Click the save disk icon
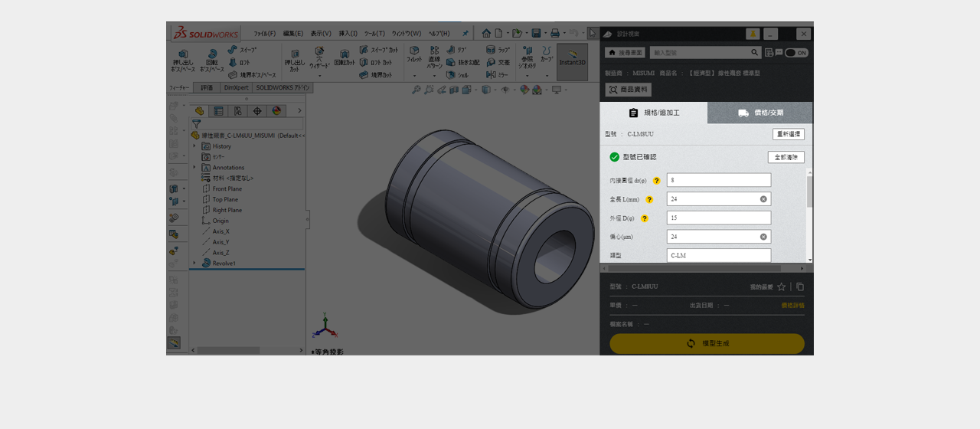Screen dimensions: 980x429 (536, 33)
